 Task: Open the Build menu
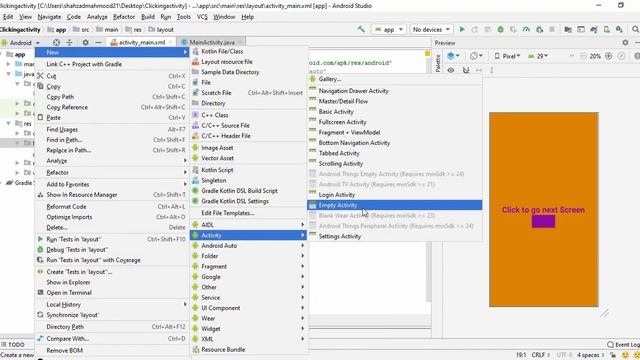148,17
